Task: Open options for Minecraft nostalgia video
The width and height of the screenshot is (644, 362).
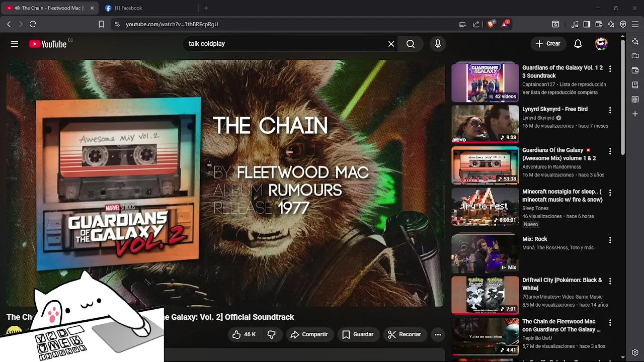Action: [x=610, y=192]
